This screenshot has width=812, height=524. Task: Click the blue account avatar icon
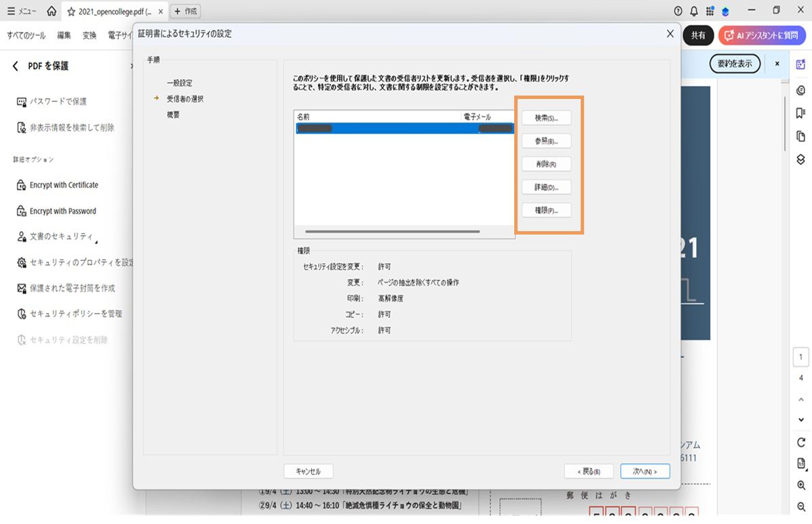point(726,12)
